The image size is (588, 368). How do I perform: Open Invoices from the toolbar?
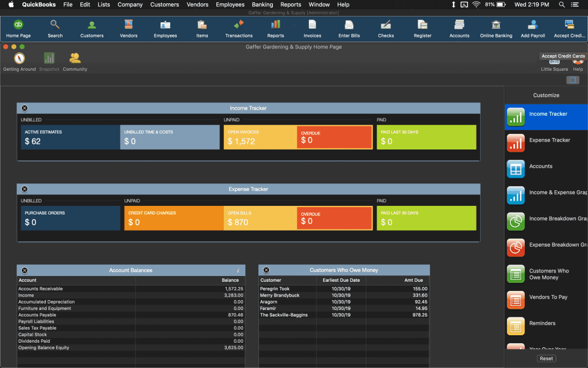pos(312,29)
